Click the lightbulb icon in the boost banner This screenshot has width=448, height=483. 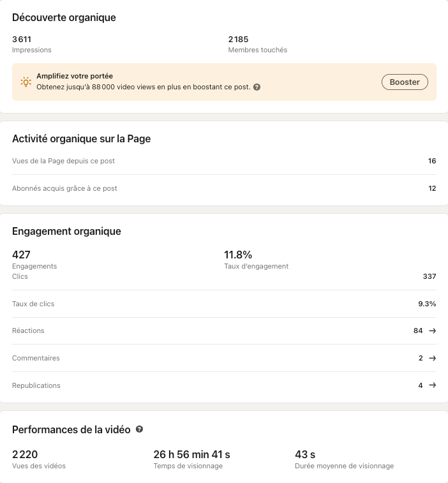(26, 82)
